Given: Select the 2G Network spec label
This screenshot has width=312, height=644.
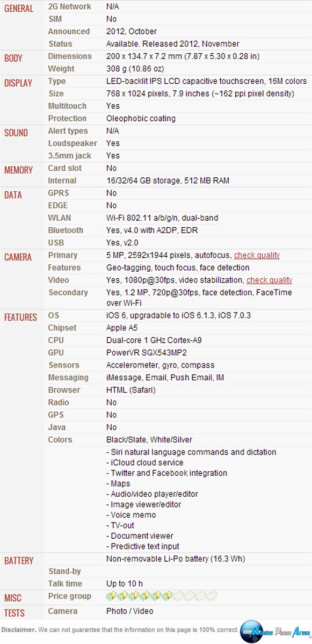Looking at the screenshot, I should pos(70,6).
